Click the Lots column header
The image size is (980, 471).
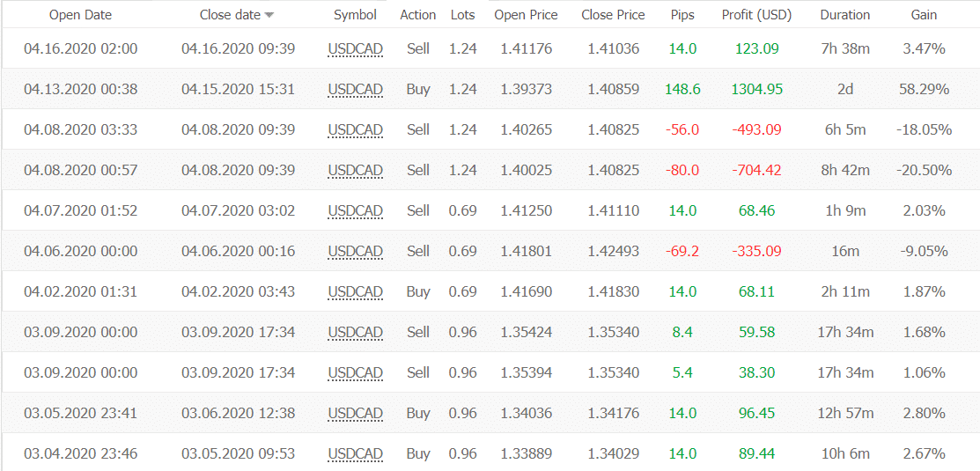[462, 15]
